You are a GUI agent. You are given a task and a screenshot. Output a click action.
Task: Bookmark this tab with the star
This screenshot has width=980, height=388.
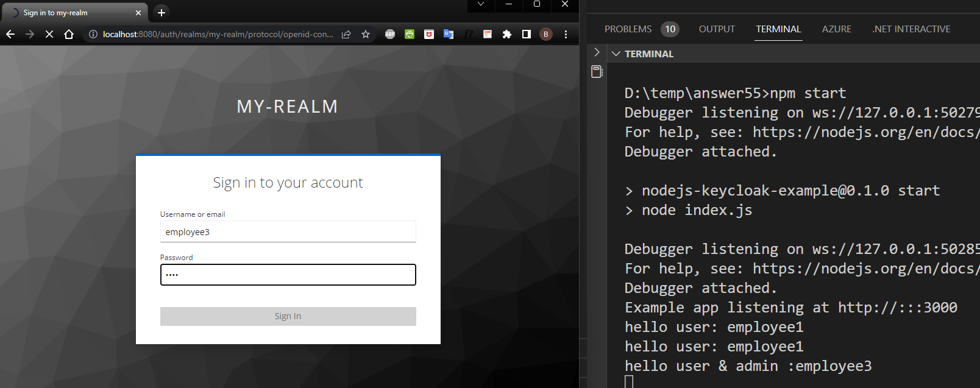366,34
